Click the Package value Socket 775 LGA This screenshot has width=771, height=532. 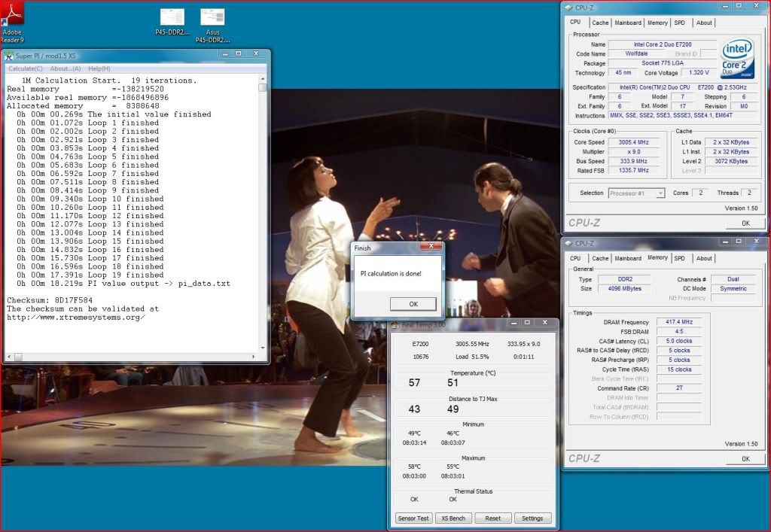663,63
